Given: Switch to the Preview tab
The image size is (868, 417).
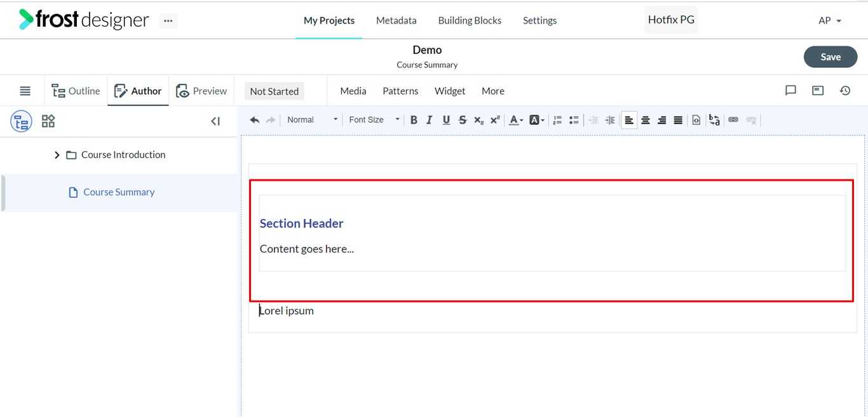Looking at the screenshot, I should (201, 91).
